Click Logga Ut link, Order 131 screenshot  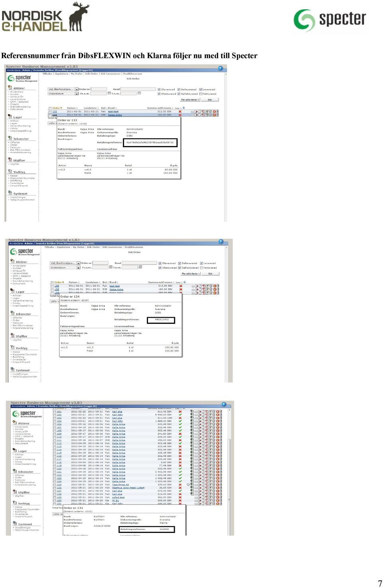pyautogui.click(x=89, y=406)
